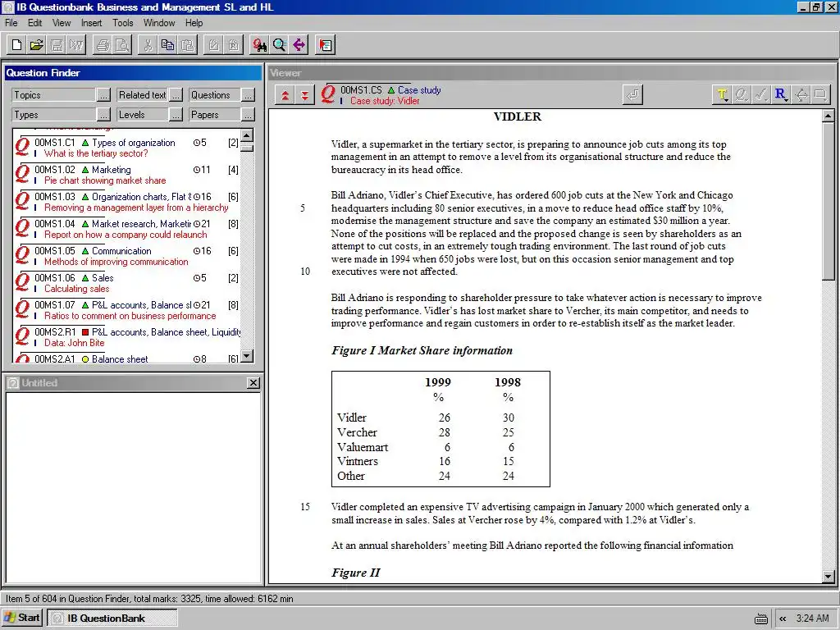
Task: Go to next item with red down arrows
Action: click(x=305, y=95)
